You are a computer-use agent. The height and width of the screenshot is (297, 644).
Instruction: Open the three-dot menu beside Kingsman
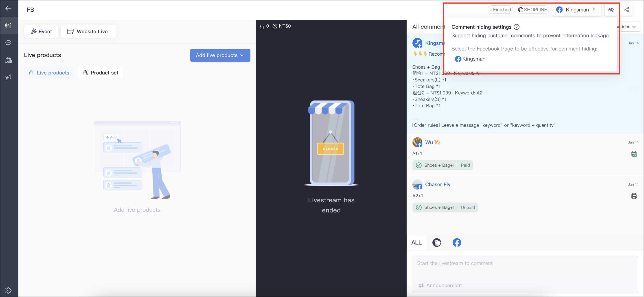[x=594, y=9]
